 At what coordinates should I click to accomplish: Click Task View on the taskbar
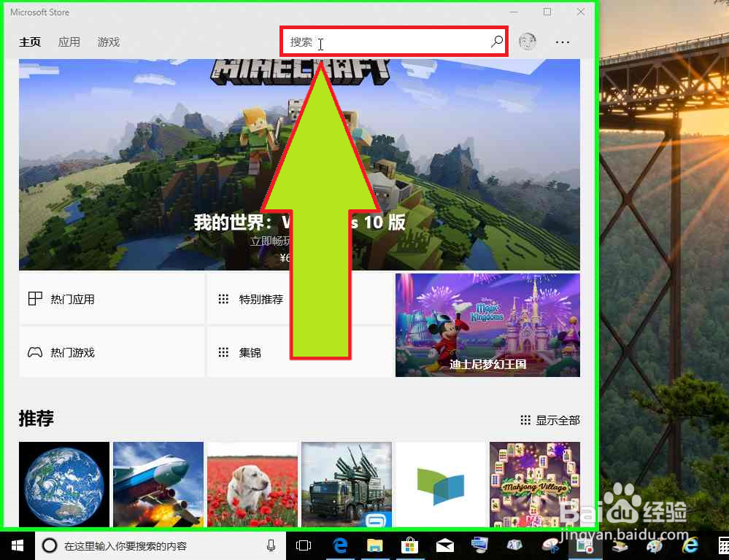(303, 545)
